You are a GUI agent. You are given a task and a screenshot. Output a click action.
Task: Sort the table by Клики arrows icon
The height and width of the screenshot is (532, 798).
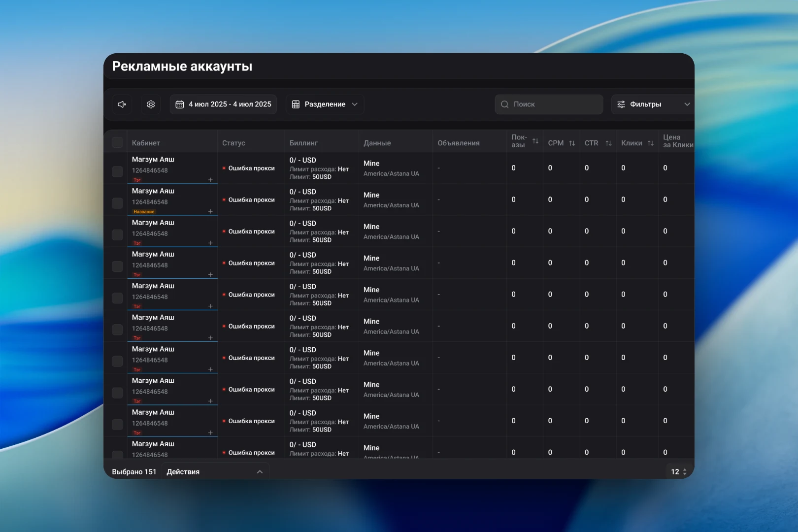(x=650, y=143)
